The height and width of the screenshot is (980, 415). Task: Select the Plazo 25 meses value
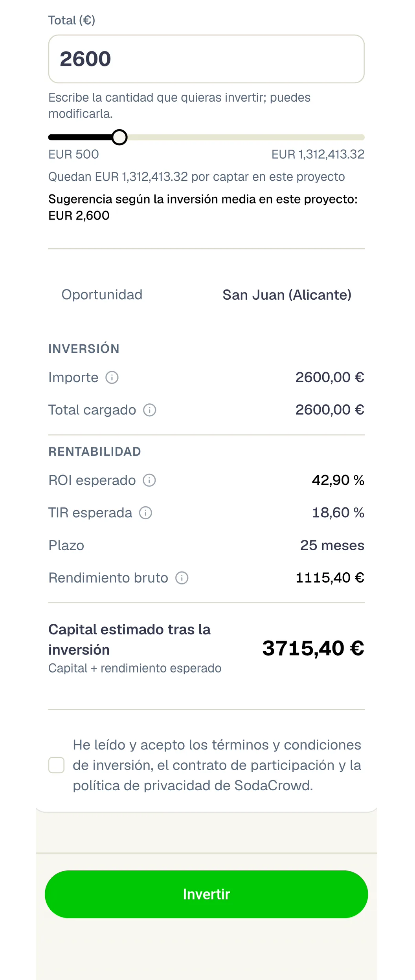click(x=332, y=545)
